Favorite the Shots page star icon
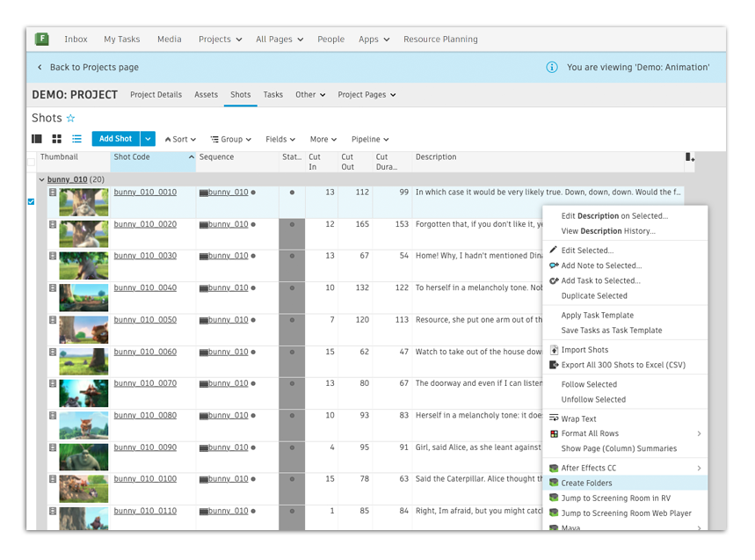Viewport: 755px width, 560px height. [x=71, y=118]
